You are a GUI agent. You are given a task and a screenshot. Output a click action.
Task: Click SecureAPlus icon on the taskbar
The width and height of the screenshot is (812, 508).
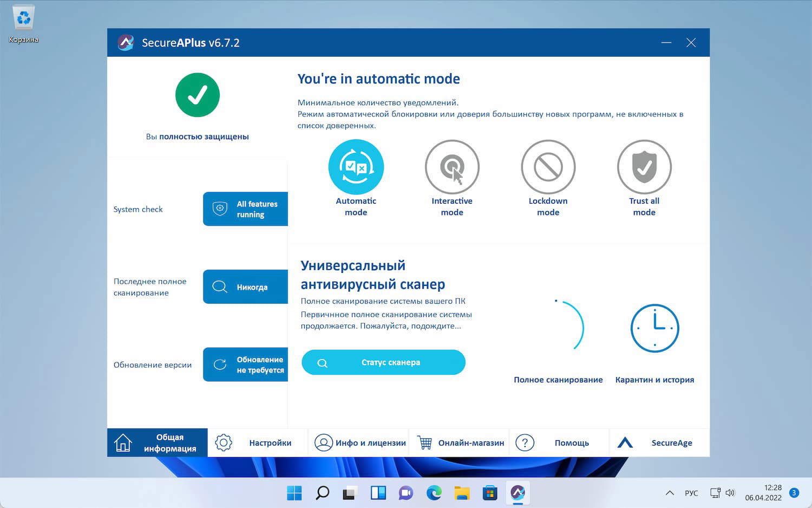point(518,493)
